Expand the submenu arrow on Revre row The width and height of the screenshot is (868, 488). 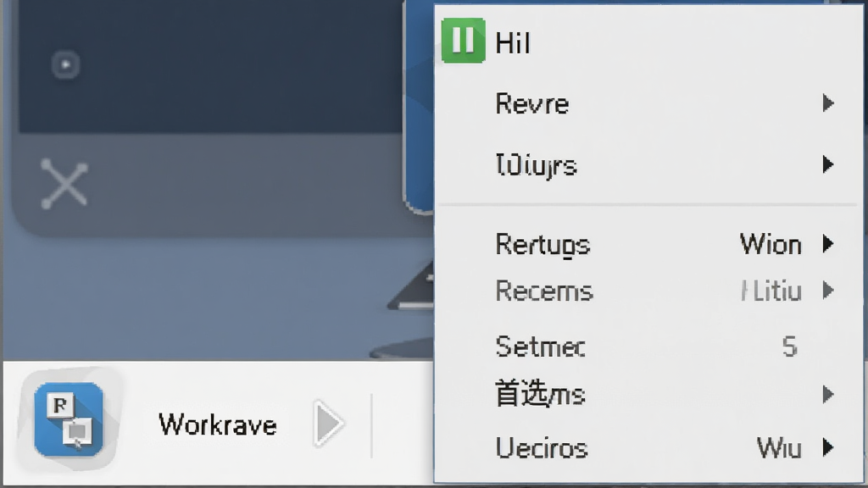pyautogui.click(x=828, y=103)
